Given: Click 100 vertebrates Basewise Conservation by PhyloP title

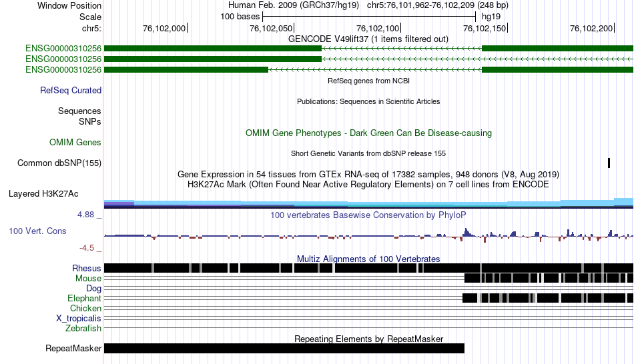Looking at the screenshot, I should point(368,215).
